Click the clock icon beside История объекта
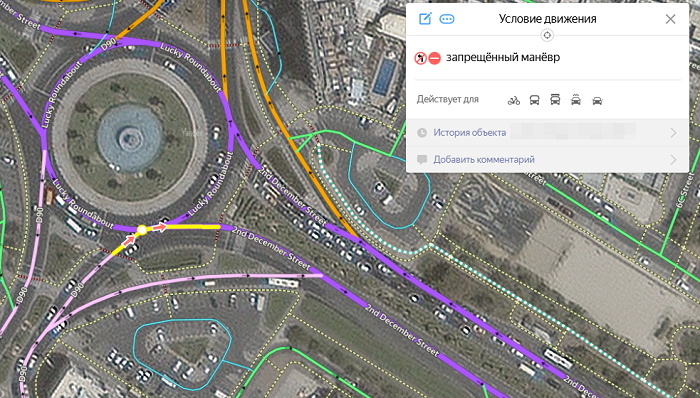This screenshot has height=398, width=700. point(422,133)
